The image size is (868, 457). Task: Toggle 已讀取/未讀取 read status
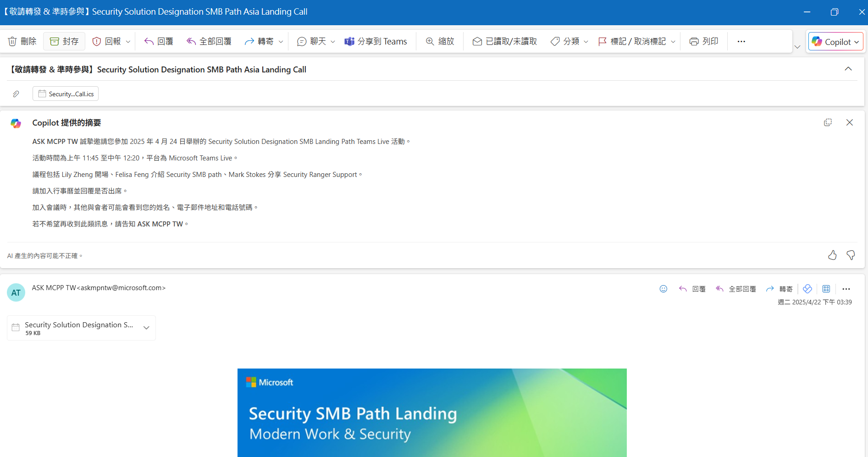[x=504, y=41]
